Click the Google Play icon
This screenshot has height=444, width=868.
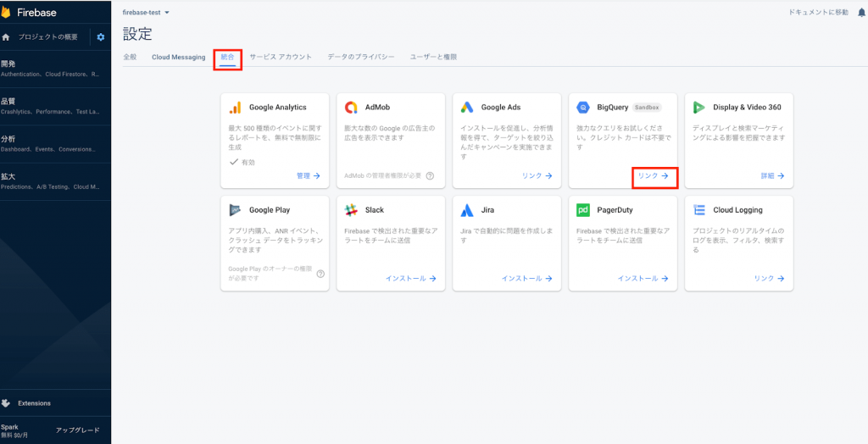tap(236, 210)
